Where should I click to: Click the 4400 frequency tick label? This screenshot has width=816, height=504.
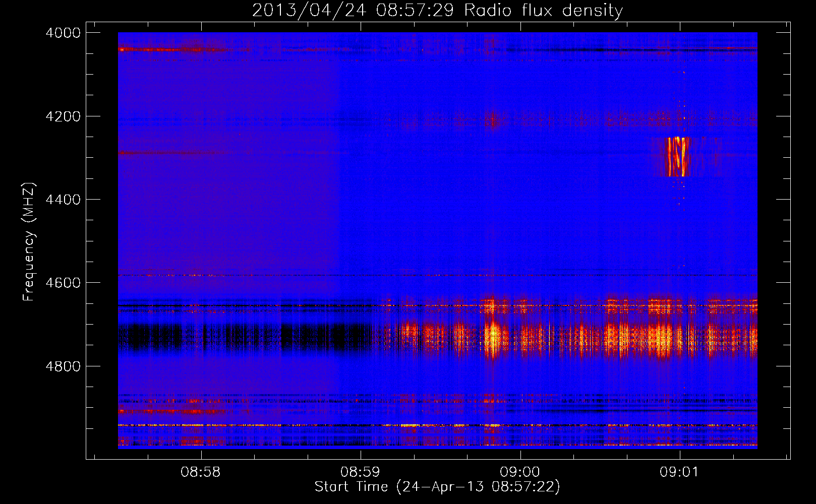pyautogui.click(x=63, y=200)
